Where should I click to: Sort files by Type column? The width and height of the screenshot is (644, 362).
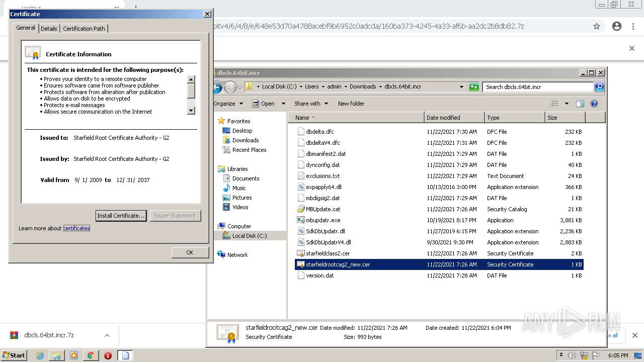515,118
